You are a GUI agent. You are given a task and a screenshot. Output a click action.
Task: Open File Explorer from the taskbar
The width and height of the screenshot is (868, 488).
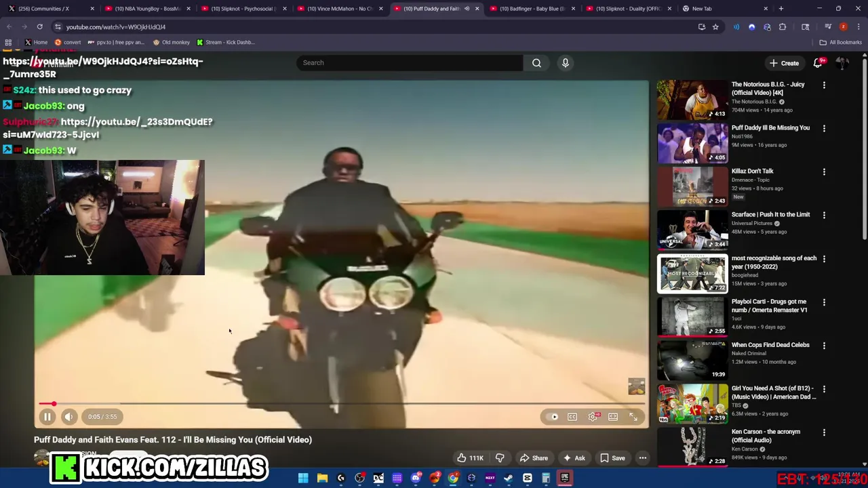322,478
